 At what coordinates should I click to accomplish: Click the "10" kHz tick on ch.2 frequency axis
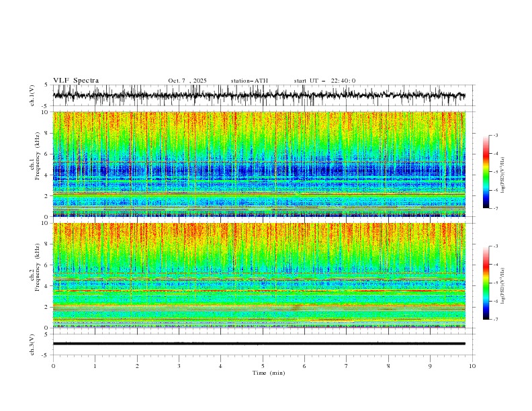[x=45, y=223]
